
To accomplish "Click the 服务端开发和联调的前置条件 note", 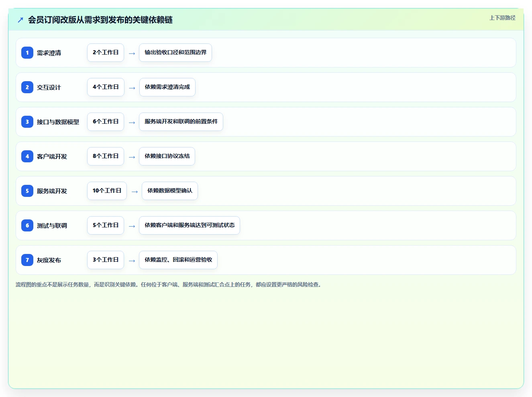I will point(181,122).
